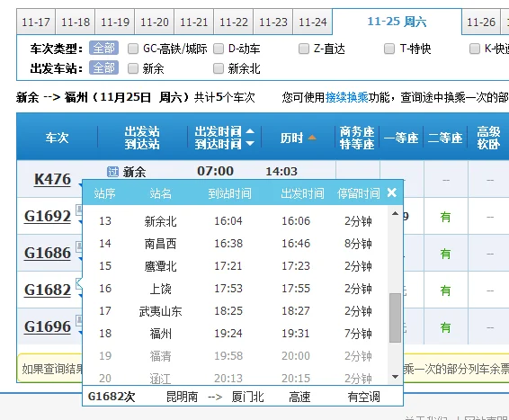Screen dimensions: 509x420
Task: Check the D-动车 train type box
Action: [x=219, y=49]
